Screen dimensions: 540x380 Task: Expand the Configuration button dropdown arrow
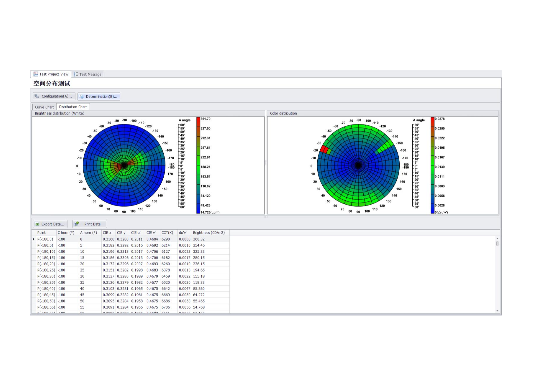click(72, 97)
